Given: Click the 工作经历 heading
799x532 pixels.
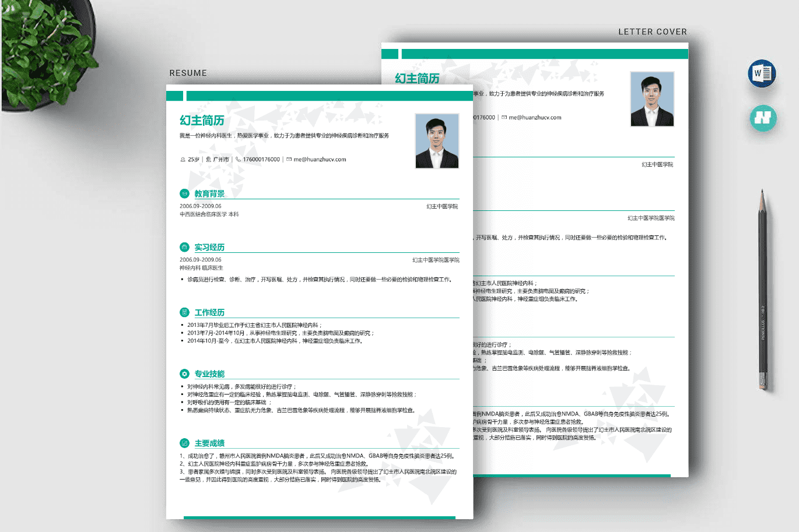Looking at the screenshot, I should [209, 312].
